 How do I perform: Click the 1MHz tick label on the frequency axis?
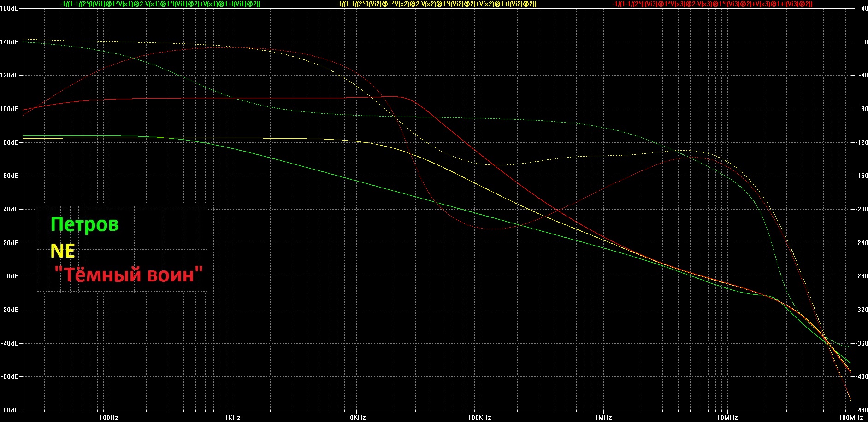point(603,417)
